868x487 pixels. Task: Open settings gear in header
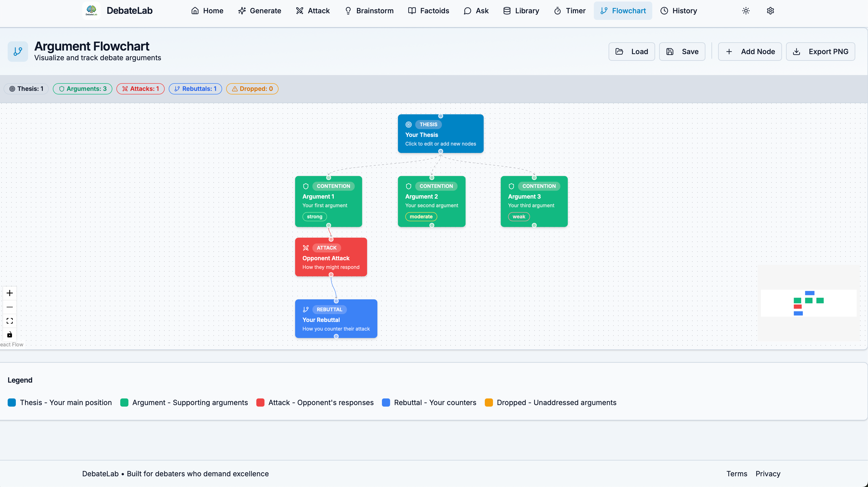click(770, 11)
